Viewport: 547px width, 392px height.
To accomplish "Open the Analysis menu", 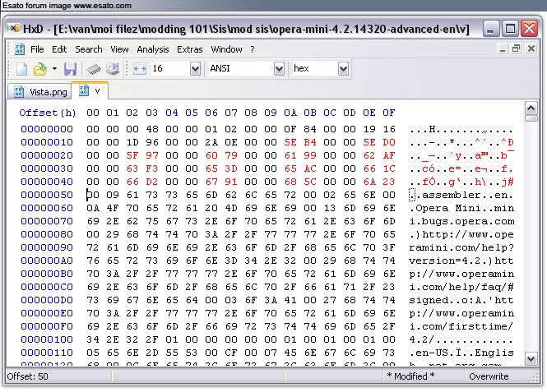I will click(153, 49).
